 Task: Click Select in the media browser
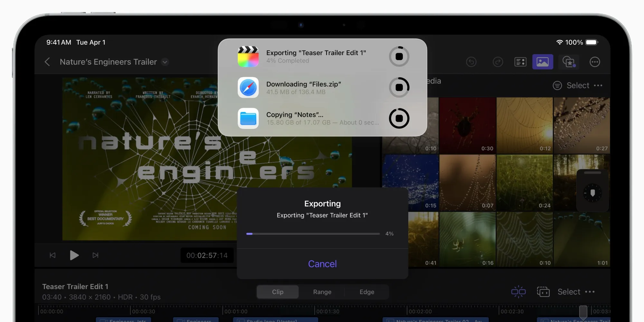coord(578,85)
